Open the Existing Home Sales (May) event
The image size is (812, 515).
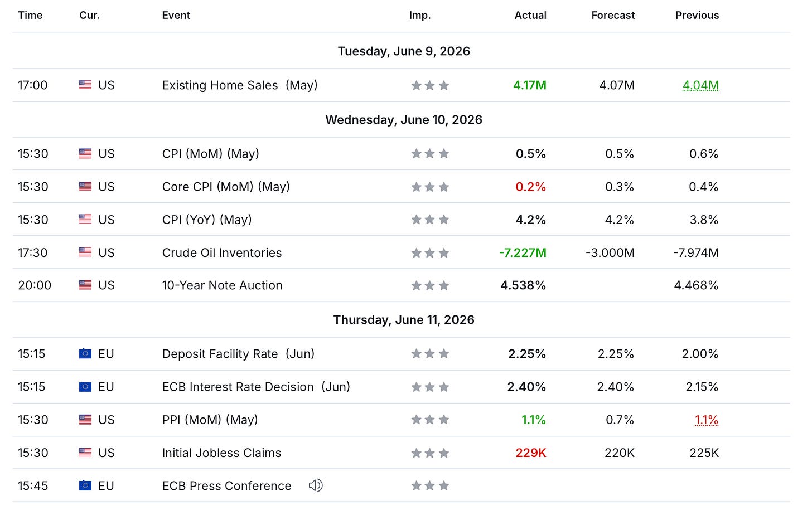240,85
